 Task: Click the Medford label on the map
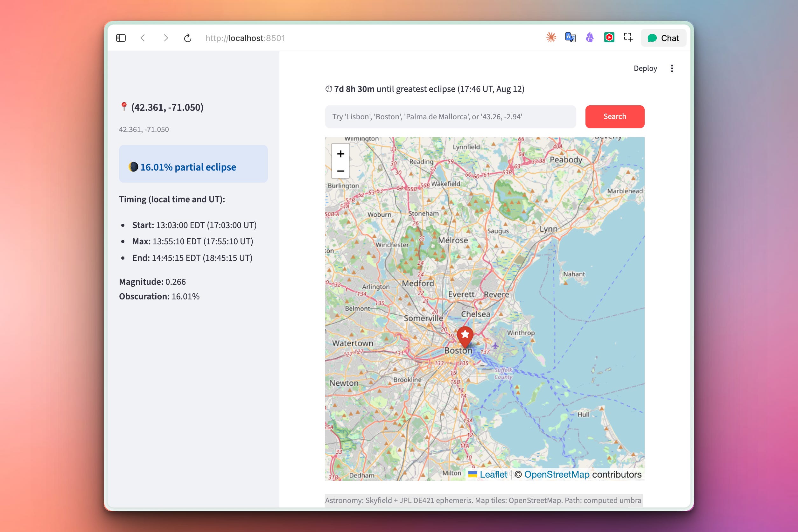point(418,283)
